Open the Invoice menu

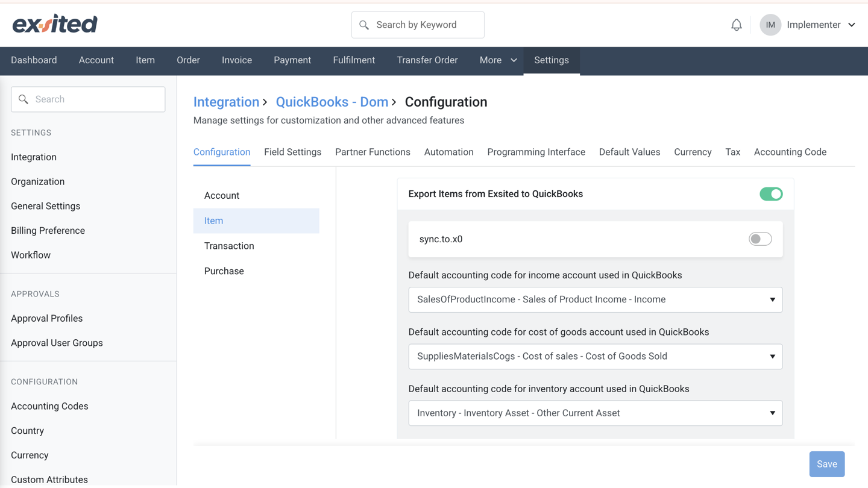[x=237, y=60]
